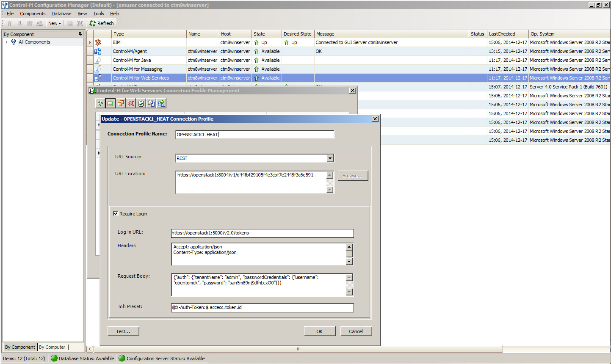Click the Test... button
This screenshot has width=611, height=364.
pyautogui.click(x=123, y=331)
